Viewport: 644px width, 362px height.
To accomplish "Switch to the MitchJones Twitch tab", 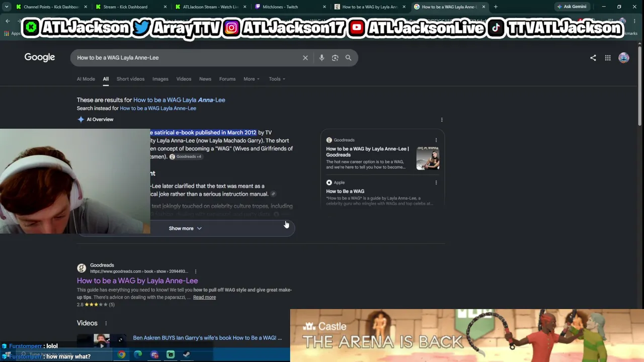I will (x=290, y=7).
